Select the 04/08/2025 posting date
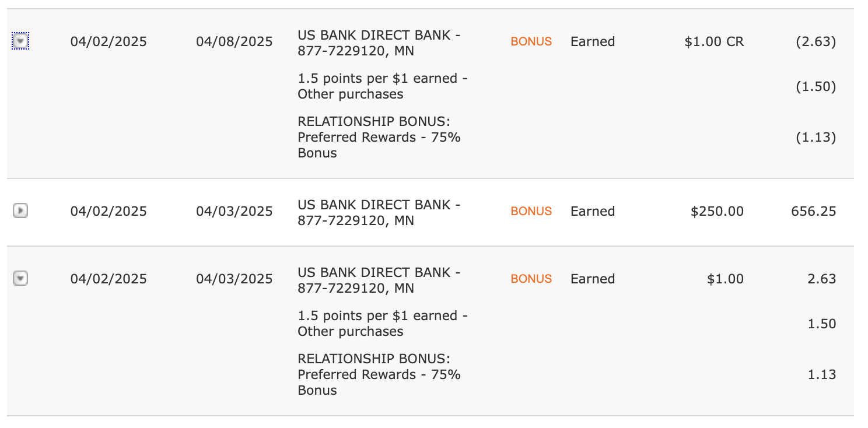This screenshot has width=868, height=428. (235, 42)
